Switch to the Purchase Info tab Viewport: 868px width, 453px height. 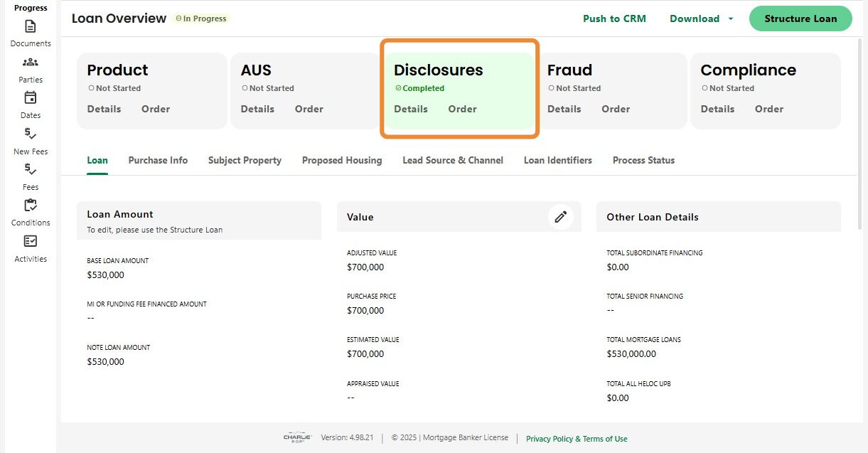coord(158,160)
